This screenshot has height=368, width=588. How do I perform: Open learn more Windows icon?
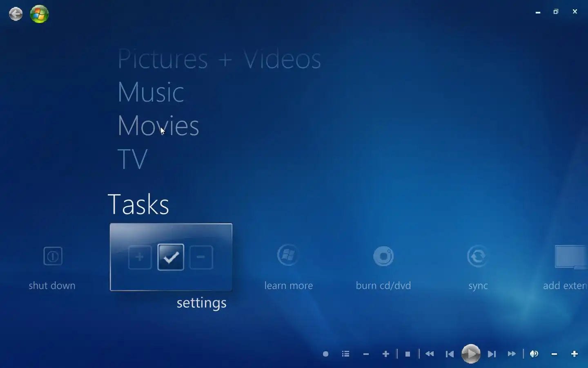pyautogui.click(x=288, y=255)
